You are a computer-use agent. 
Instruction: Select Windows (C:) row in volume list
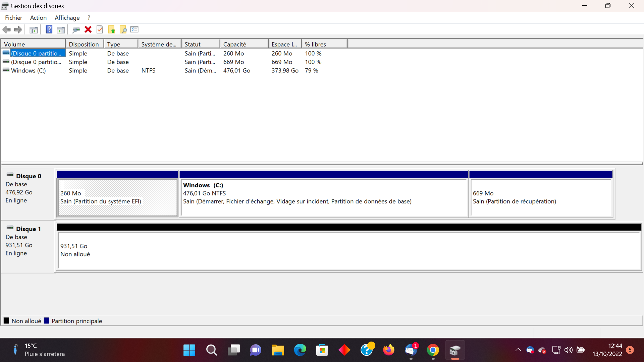tap(28, 71)
